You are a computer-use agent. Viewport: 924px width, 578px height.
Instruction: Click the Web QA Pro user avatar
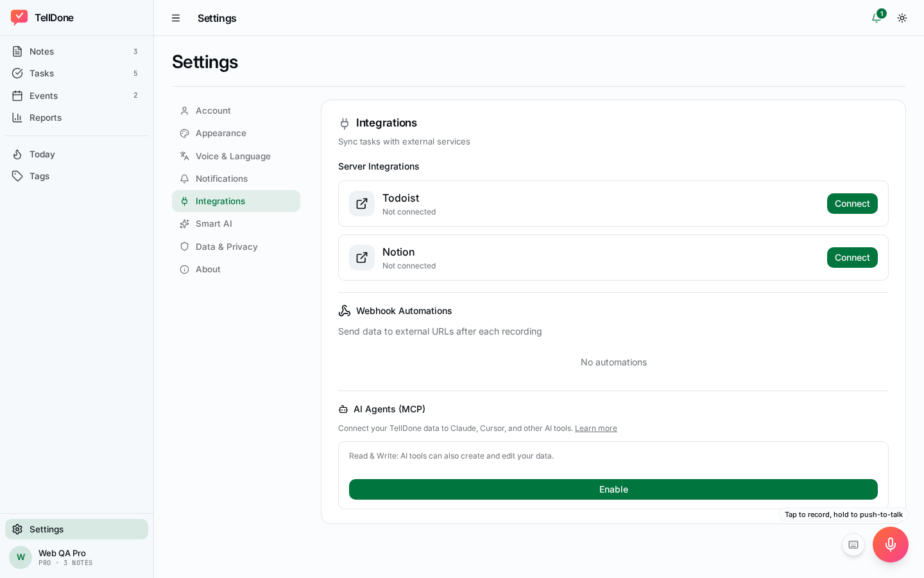[x=21, y=557]
